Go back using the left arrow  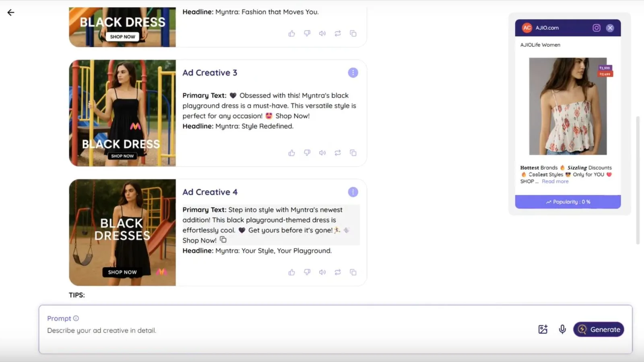11,12
